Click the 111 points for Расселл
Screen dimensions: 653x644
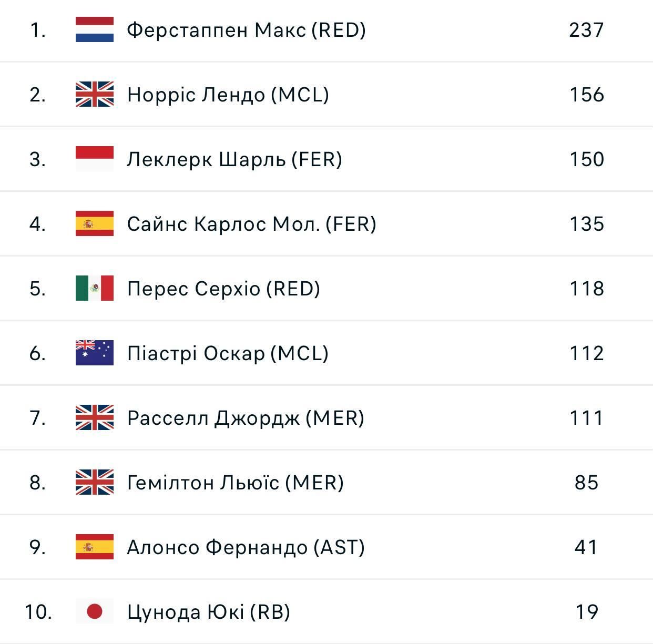point(587,418)
